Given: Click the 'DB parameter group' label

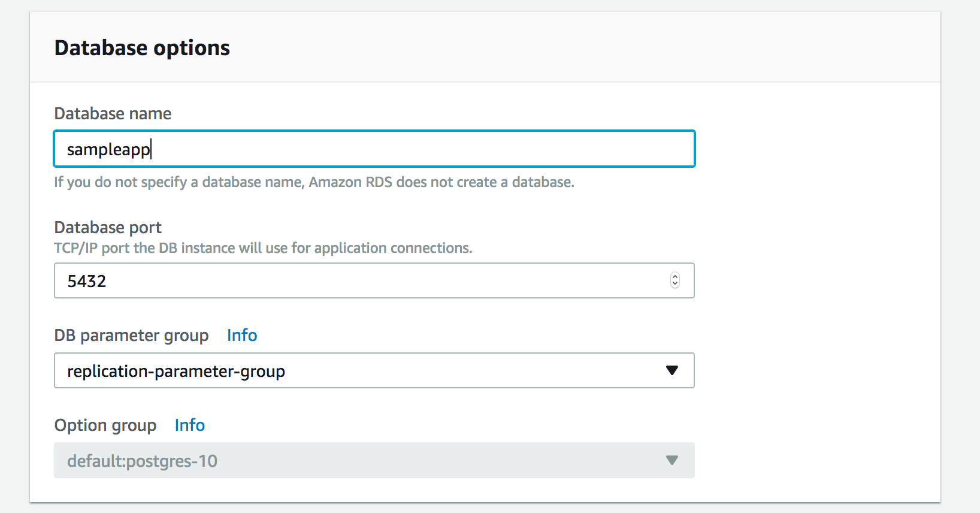Looking at the screenshot, I should click(x=131, y=336).
